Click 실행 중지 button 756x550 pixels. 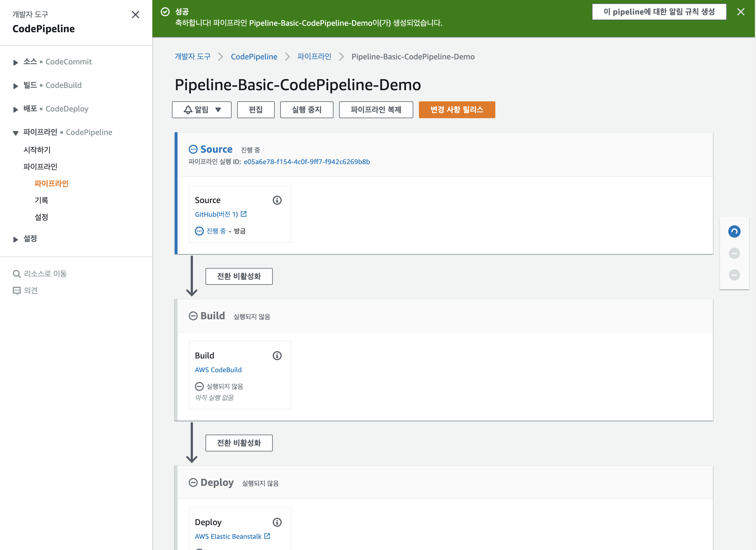(x=307, y=110)
